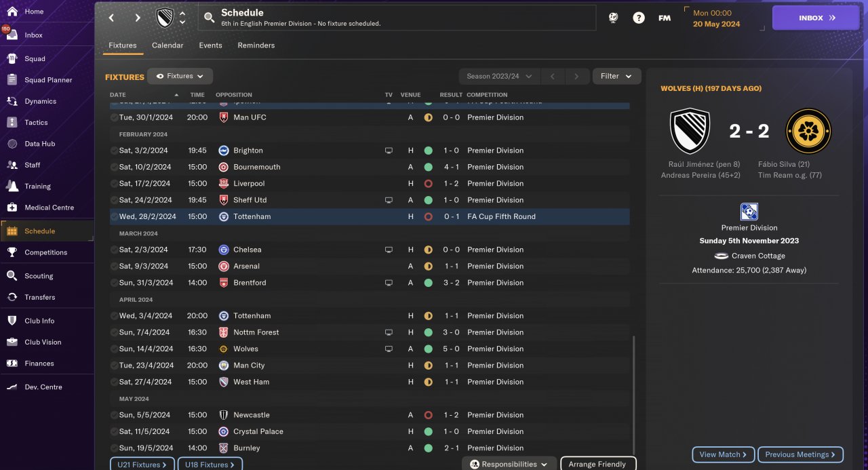Open the Medical Centre sidebar icon
The width and height of the screenshot is (868, 470).
coord(12,208)
